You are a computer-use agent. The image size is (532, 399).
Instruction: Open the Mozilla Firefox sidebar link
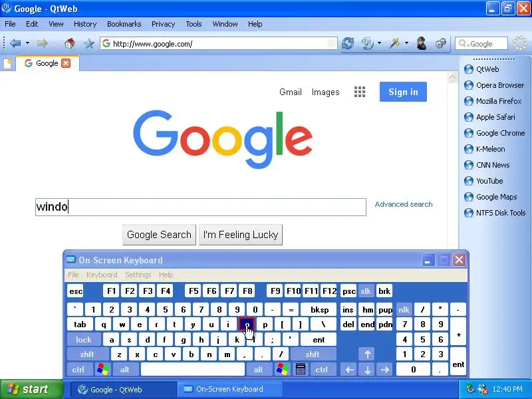coord(499,101)
